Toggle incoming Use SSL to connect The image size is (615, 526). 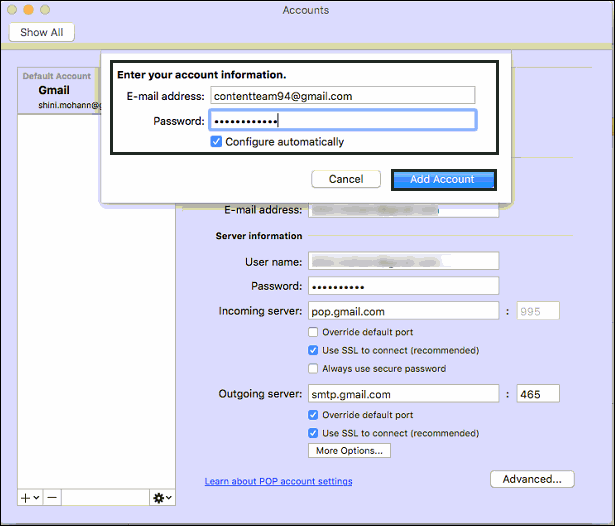click(x=313, y=350)
